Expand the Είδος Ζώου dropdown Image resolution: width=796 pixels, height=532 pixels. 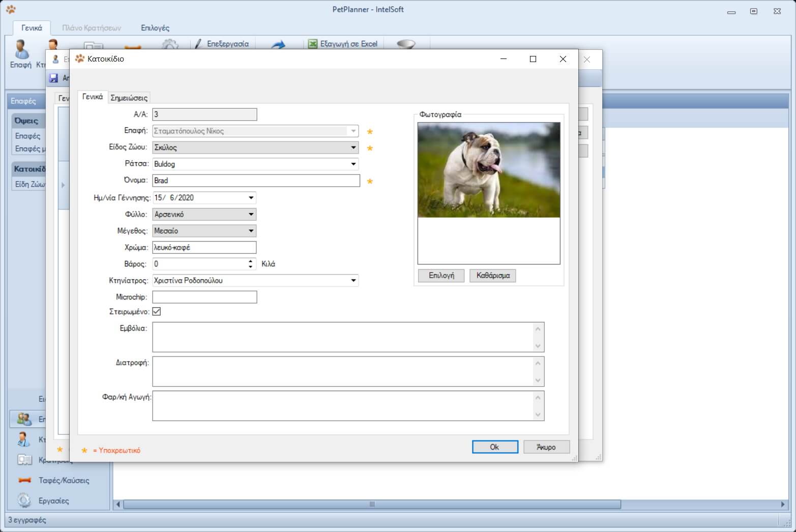pos(353,147)
